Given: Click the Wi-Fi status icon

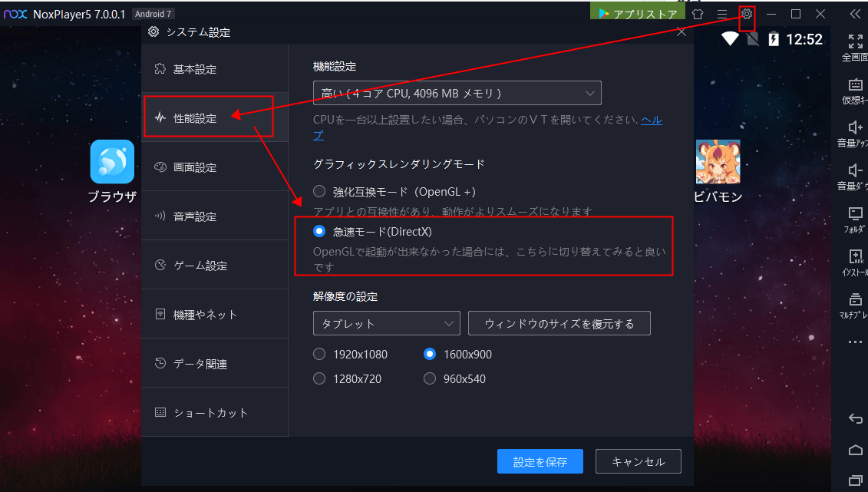Looking at the screenshot, I should [x=730, y=38].
